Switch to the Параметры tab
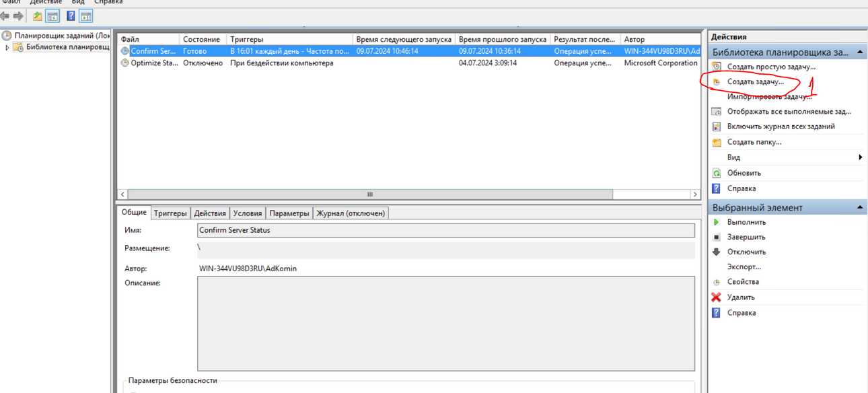This screenshot has height=393, width=868. (x=289, y=213)
